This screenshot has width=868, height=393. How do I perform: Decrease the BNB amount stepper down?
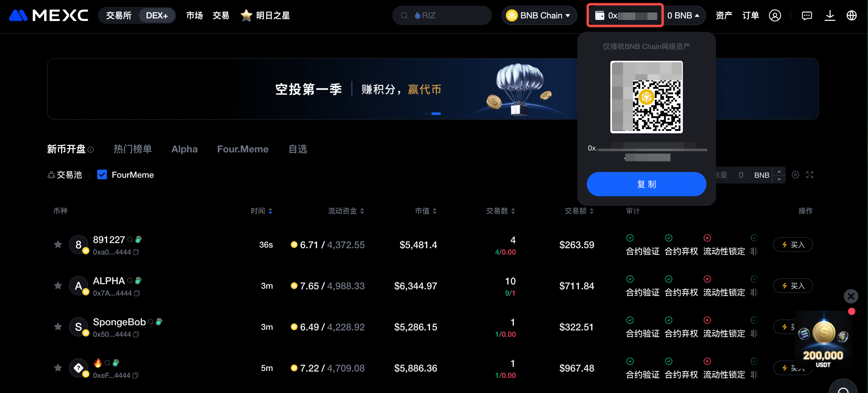(779, 179)
